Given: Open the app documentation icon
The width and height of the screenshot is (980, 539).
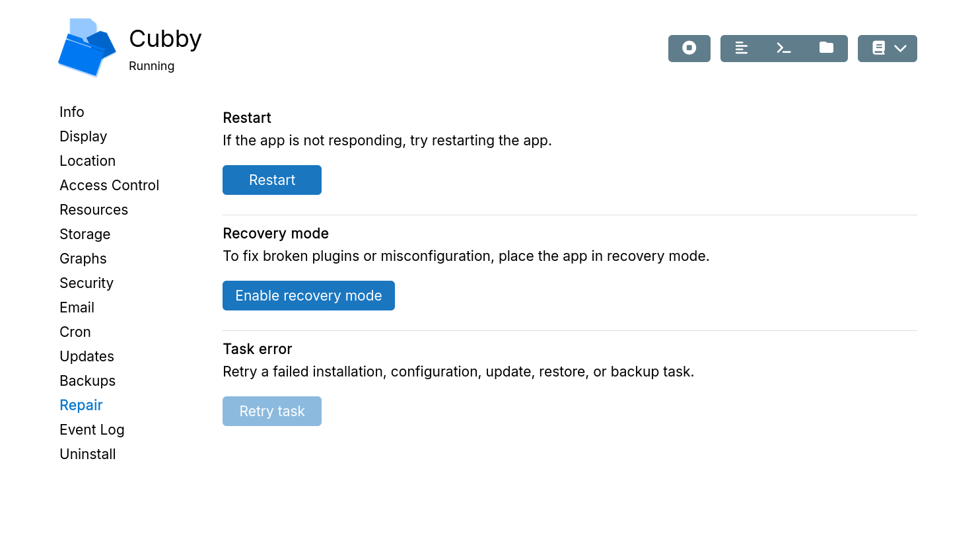Looking at the screenshot, I should tap(878, 48).
